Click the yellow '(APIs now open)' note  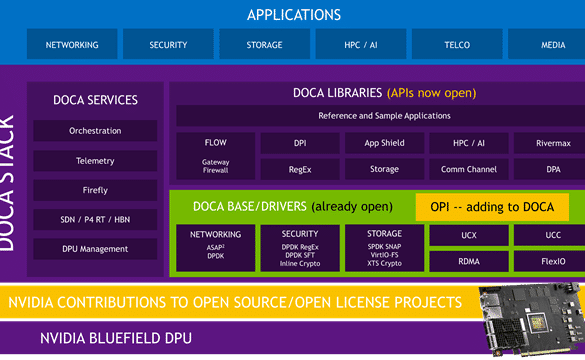(x=431, y=93)
